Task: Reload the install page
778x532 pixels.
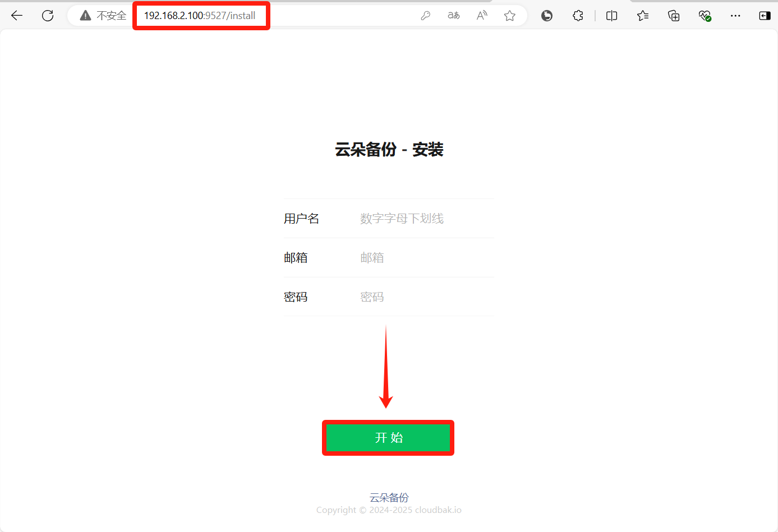Action: [x=48, y=16]
